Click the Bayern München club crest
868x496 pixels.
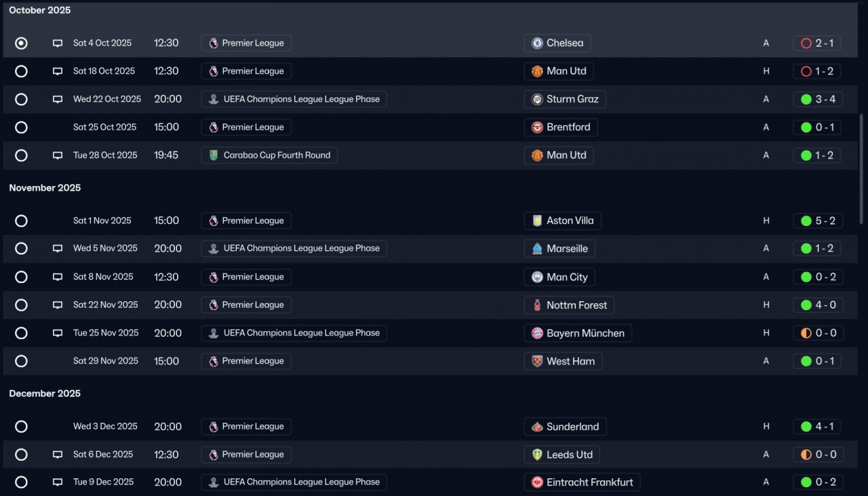point(537,333)
